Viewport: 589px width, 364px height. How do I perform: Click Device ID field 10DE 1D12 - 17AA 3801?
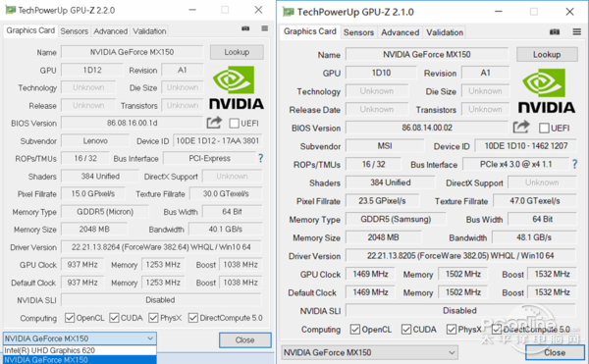218,140
